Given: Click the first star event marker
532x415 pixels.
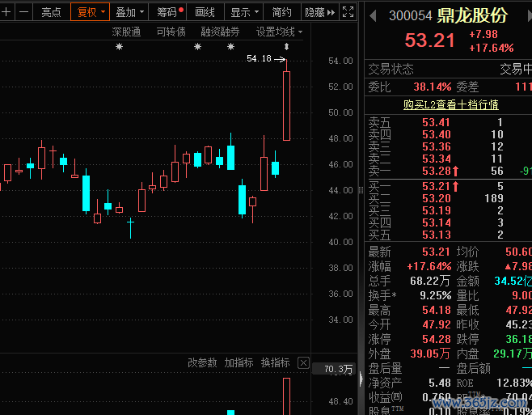Looking at the screenshot, I should tap(119, 47).
